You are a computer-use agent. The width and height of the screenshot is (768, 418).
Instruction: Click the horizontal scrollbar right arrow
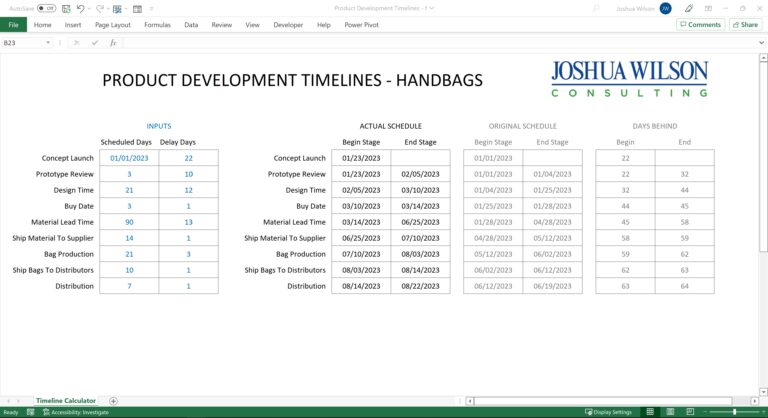click(755, 401)
